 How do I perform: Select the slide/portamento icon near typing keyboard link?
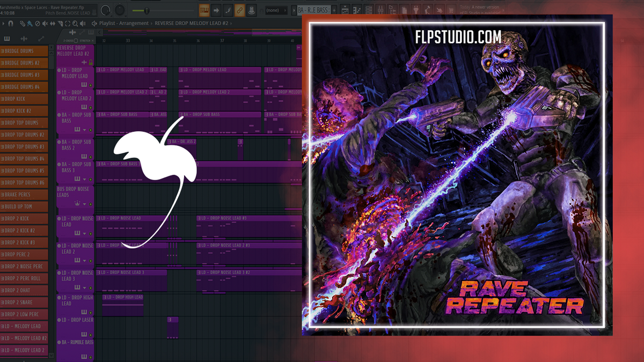click(x=227, y=9)
